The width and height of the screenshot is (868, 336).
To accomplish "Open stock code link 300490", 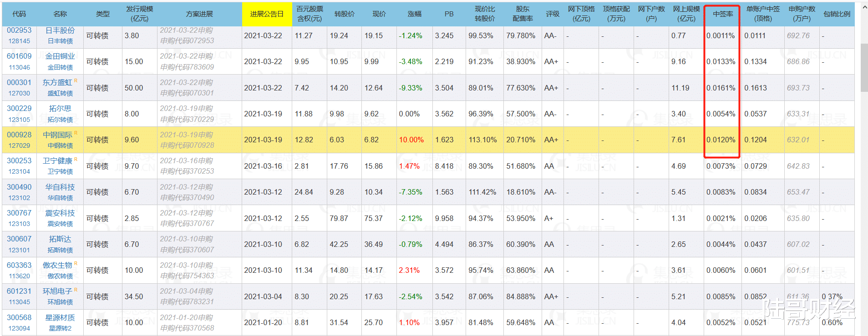I will (19, 187).
